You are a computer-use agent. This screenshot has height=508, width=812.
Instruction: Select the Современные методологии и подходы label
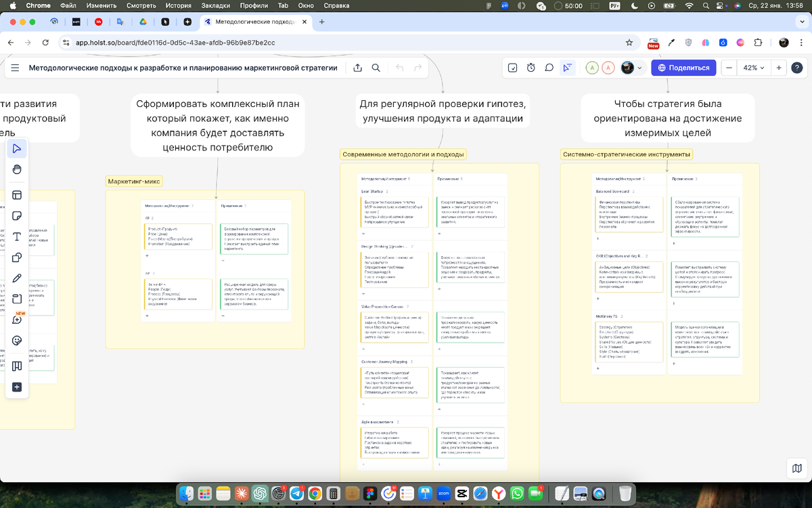click(x=403, y=154)
